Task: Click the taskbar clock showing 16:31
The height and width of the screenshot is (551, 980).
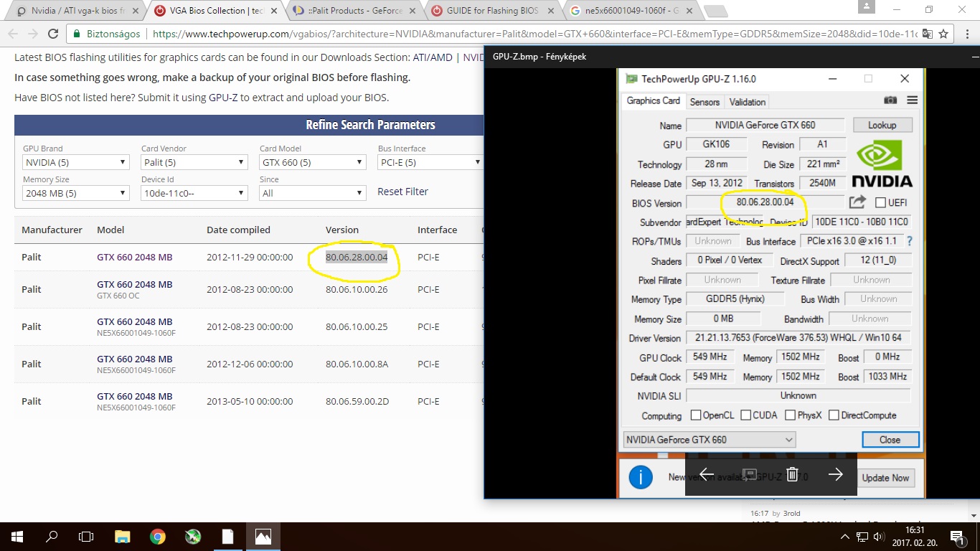Action: 915,537
